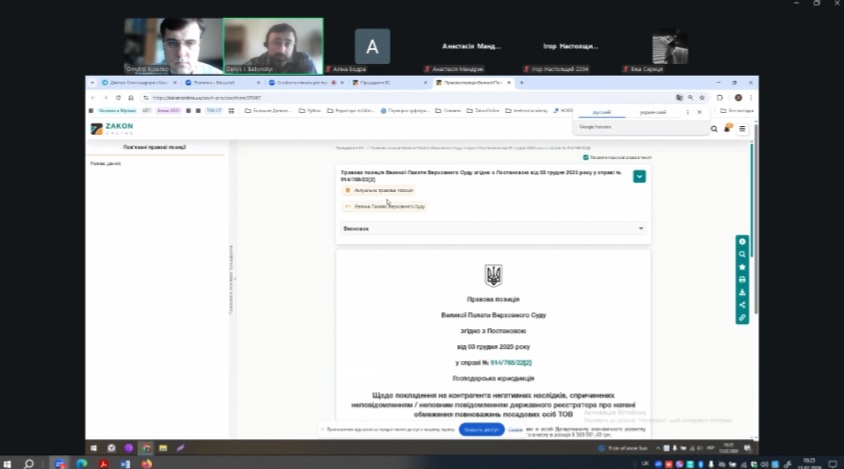
Task: Print the document using printer icon
Action: coord(742,279)
